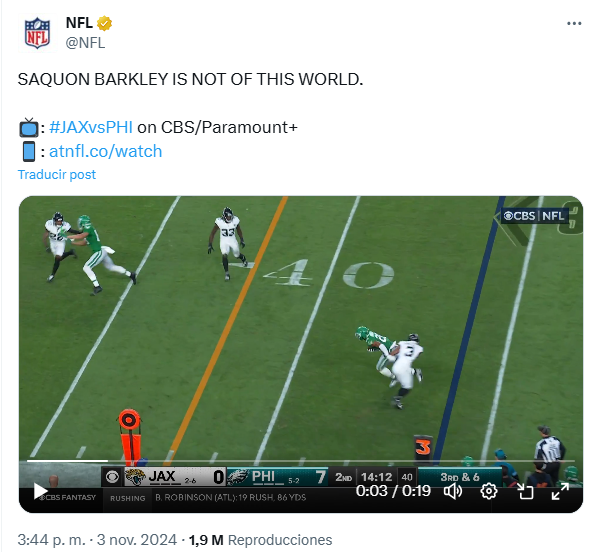Seek along the video progress bar
597x552 pixels.
click(301, 461)
